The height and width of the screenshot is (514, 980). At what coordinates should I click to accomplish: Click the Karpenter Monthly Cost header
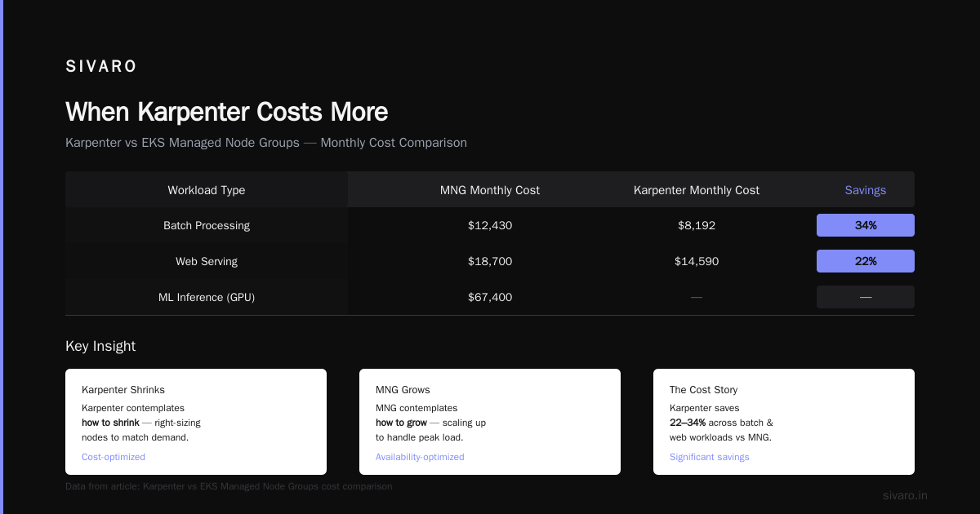697,190
